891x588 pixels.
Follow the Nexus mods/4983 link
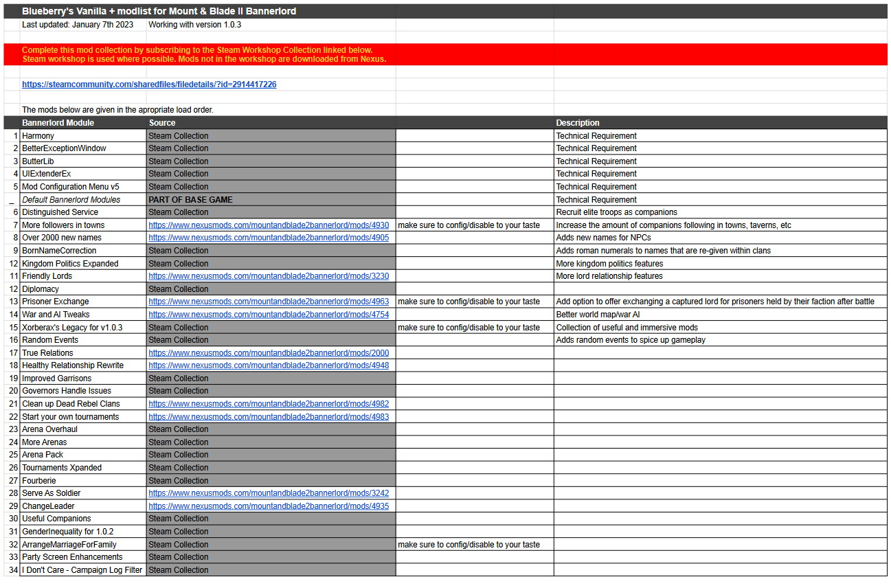coord(269,417)
